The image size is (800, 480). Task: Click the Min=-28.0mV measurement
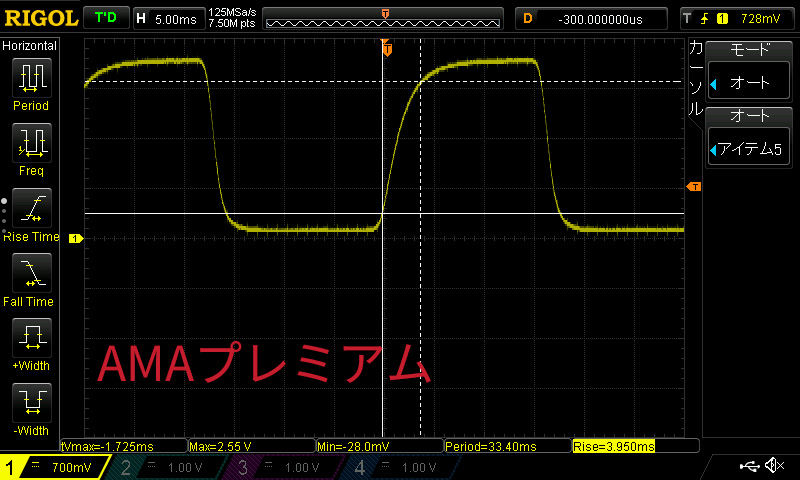coord(380,446)
